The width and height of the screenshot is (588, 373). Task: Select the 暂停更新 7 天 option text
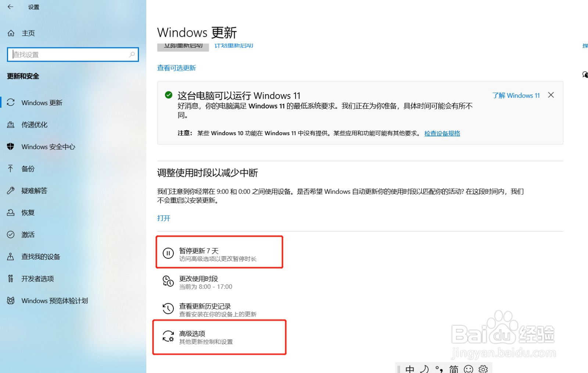(x=199, y=251)
